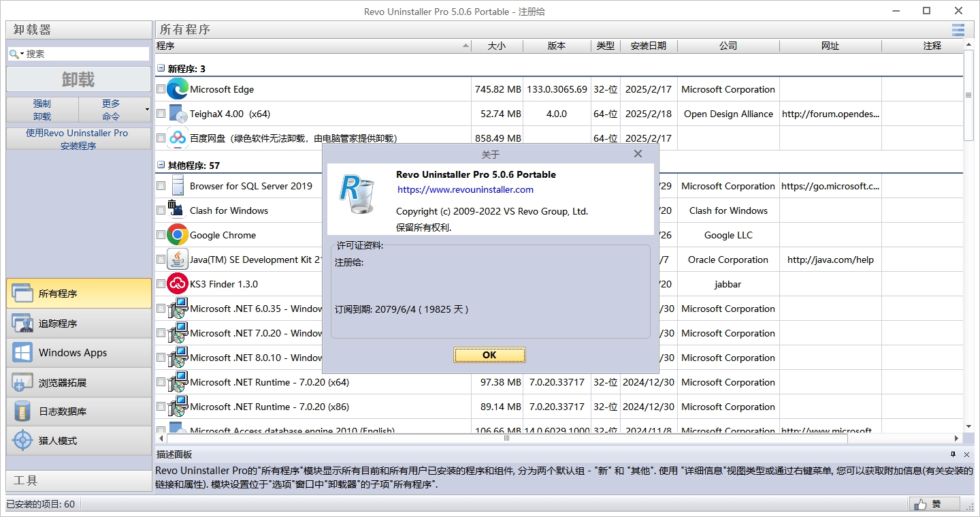Collapse the 其他程序: 57 group
The image size is (980, 517).
(x=161, y=165)
